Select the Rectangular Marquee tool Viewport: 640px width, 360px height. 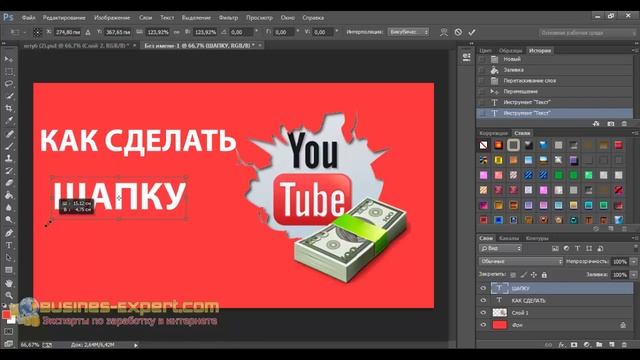click(9, 71)
